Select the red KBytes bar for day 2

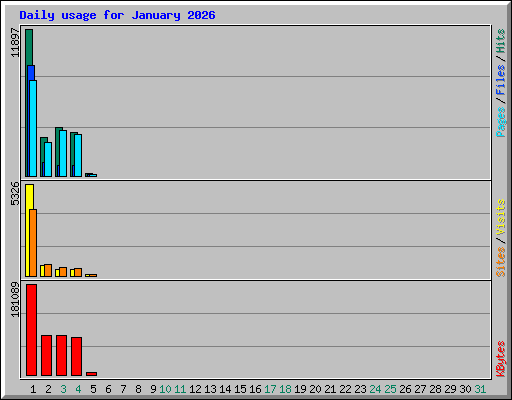coord(46,355)
